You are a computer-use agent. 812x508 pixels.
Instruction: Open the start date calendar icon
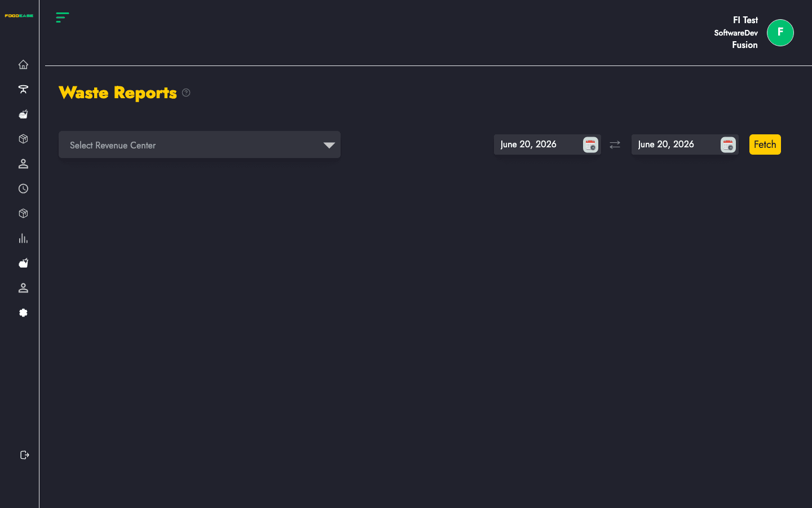pyautogui.click(x=590, y=145)
